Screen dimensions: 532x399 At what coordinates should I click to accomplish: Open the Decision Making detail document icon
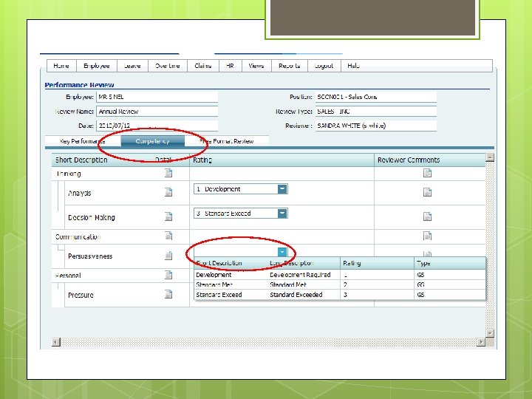click(168, 216)
